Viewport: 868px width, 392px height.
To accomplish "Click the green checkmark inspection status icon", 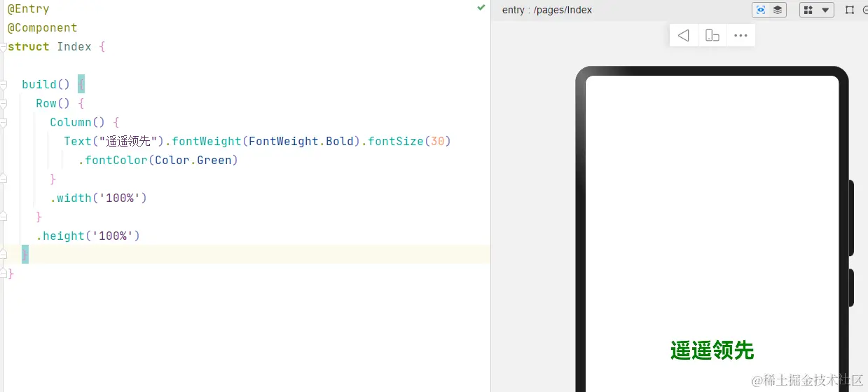I will pyautogui.click(x=481, y=7).
